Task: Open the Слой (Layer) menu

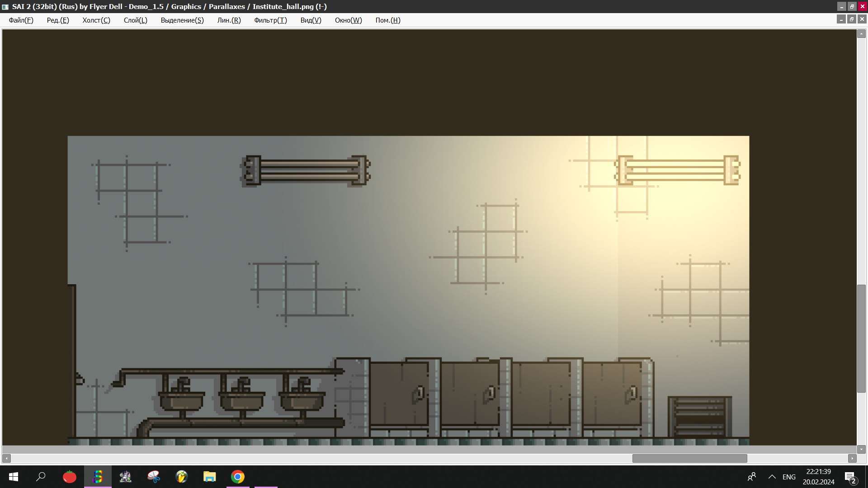Action: pyautogui.click(x=135, y=20)
